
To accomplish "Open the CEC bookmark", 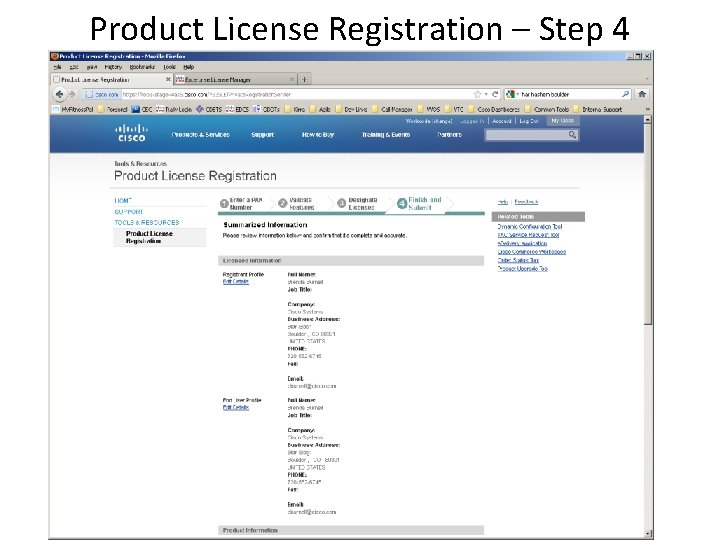I will pyautogui.click(x=142, y=109).
